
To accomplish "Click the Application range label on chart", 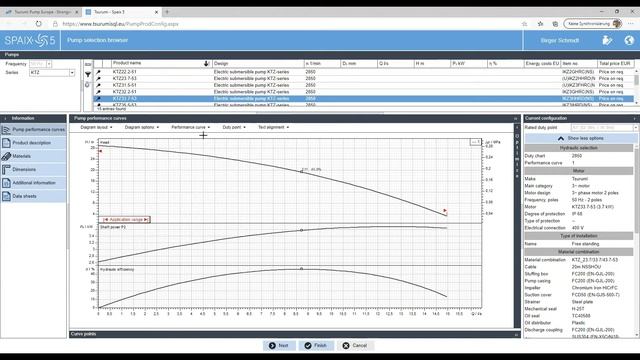I will 126,220.
